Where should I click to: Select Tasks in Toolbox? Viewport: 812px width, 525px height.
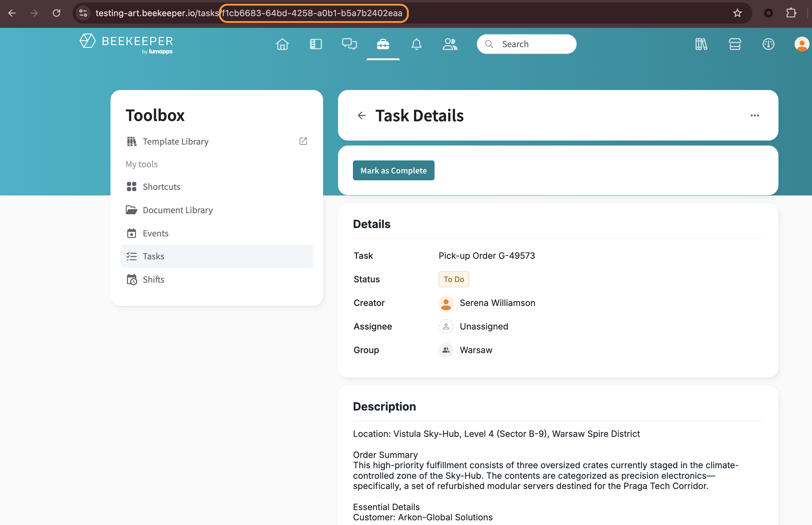click(x=217, y=256)
